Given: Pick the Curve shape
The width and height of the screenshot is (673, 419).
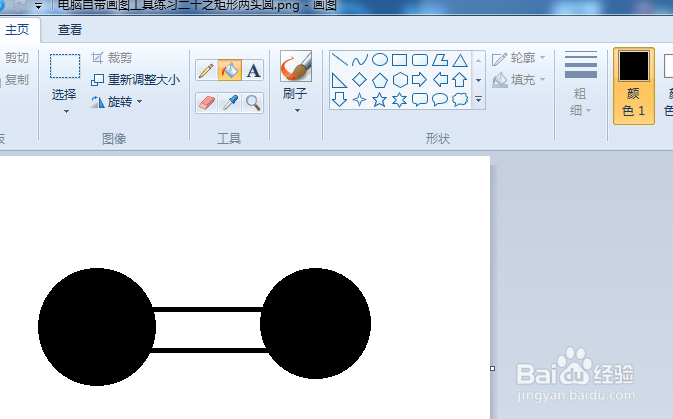Looking at the screenshot, I should tap(360, 60).
